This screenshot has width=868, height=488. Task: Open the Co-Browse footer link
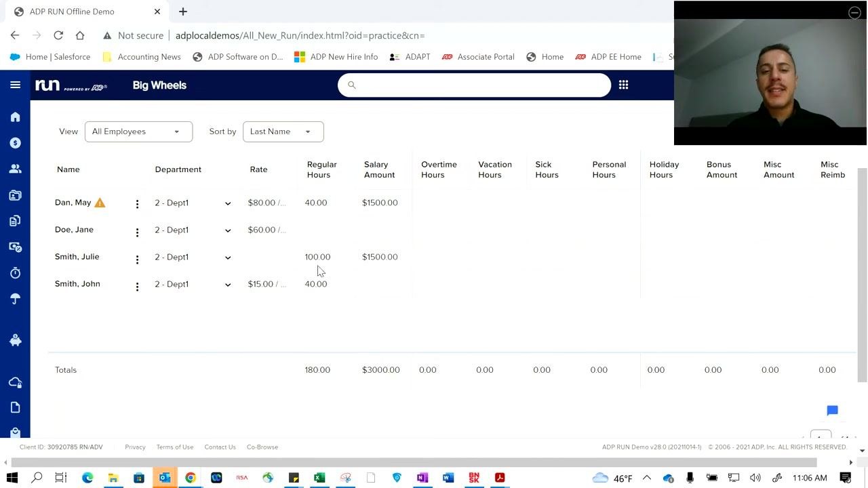click(262, 447)
